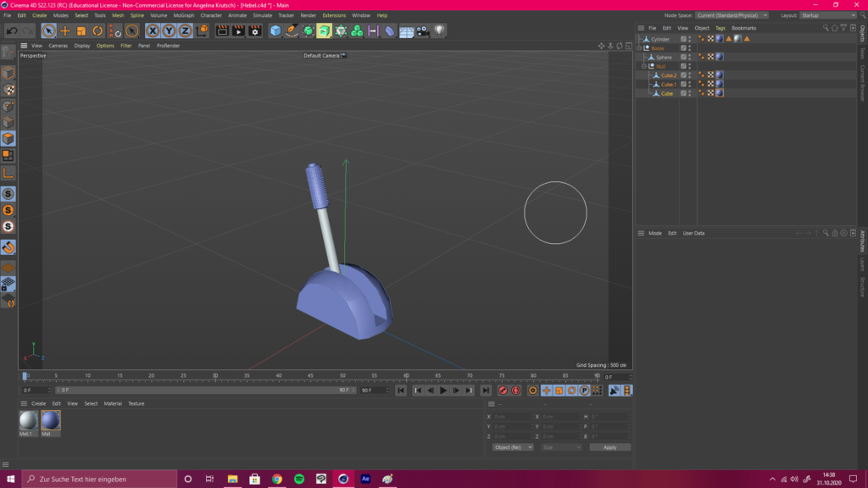Image resolution: width=868 pixels, height=488 pixels.
Task: Open the Edit Render Settings icon
Action: (x=254, y=31)
